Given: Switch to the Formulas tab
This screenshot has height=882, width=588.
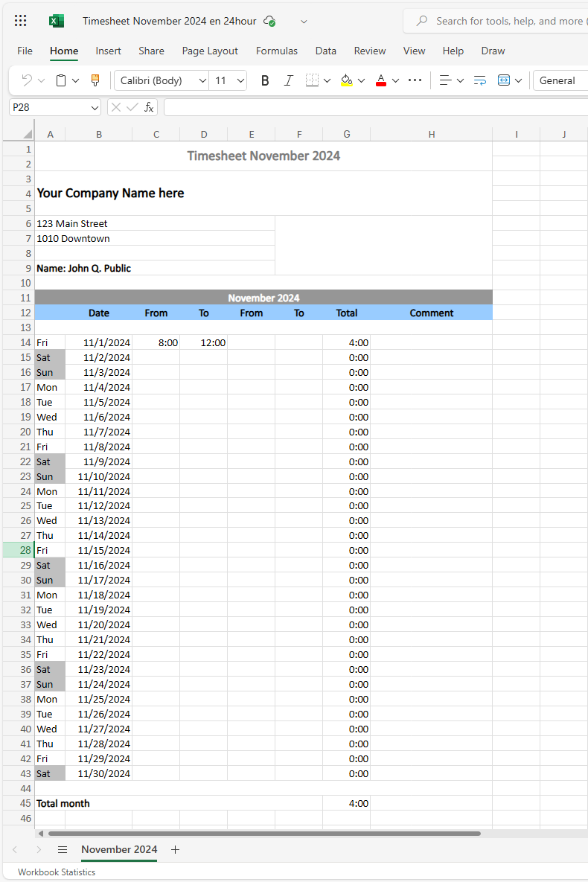Looking at the screenshot, I should coord(277,51).
